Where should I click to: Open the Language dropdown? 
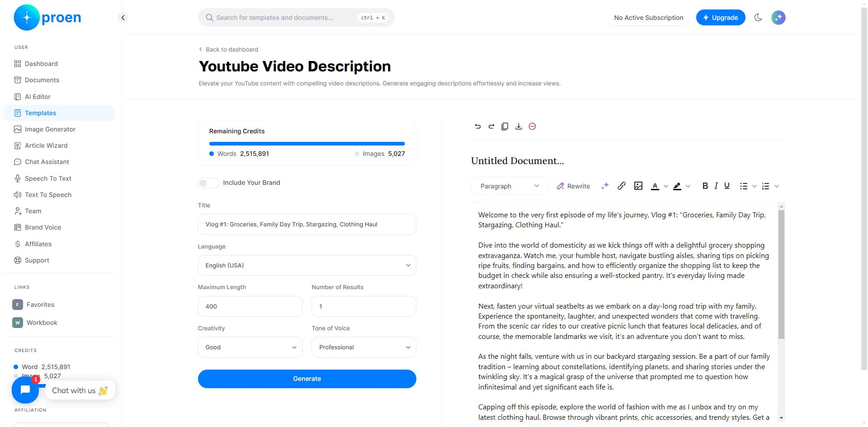click(307, 265)
